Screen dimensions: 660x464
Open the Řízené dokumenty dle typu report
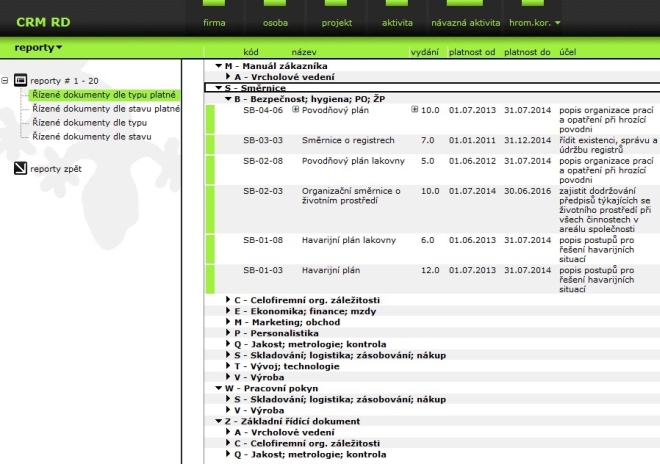click(x=76, y=121)
